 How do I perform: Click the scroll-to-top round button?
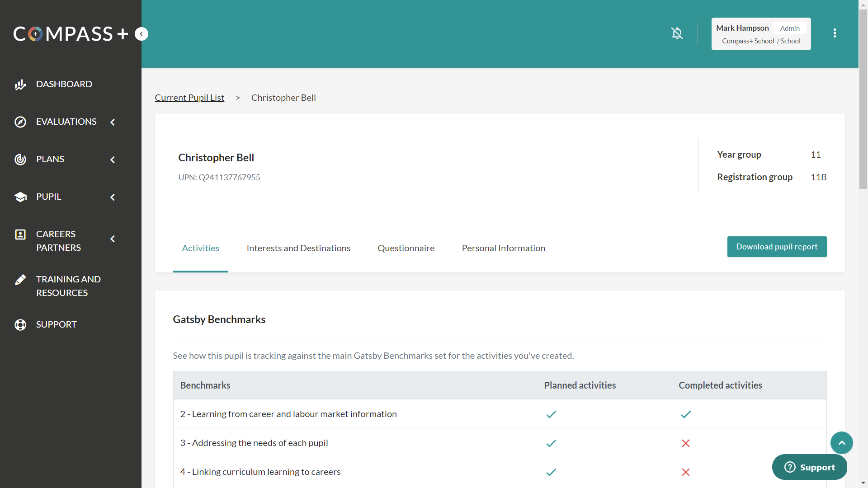841,443
